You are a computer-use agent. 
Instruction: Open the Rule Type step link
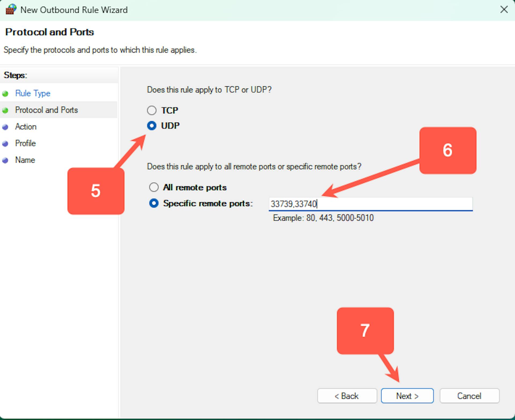click(33, 93)
